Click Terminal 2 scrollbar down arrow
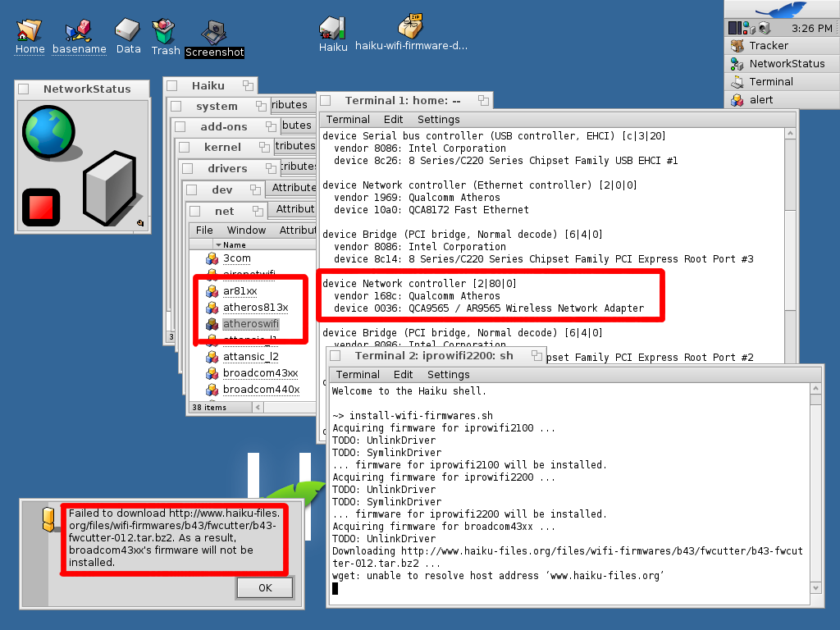840x630 pixels. pos(815,587)
